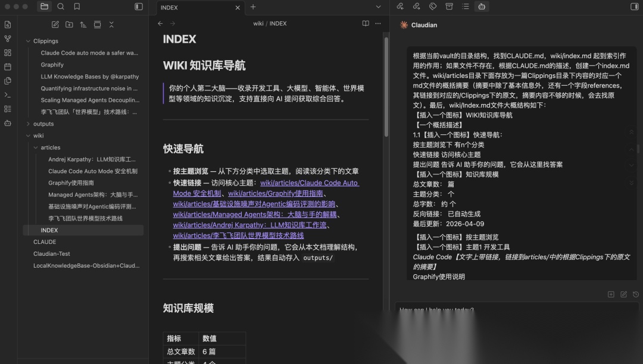Open Graphify使用指南 article in tree

(71, 183)
